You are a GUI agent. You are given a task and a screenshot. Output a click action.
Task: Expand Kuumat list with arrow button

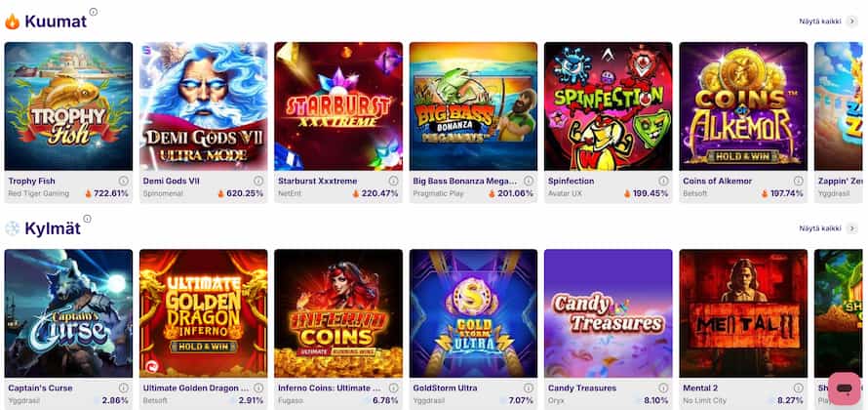coord(851,20)
